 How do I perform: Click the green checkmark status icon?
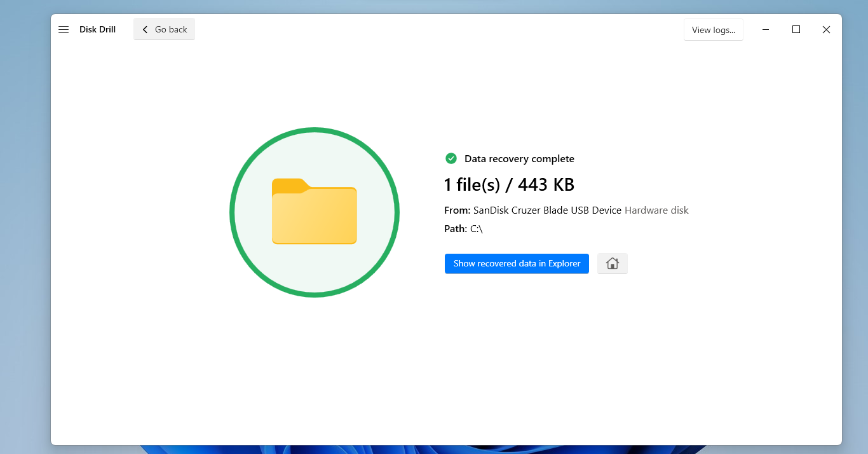point(451,158)
